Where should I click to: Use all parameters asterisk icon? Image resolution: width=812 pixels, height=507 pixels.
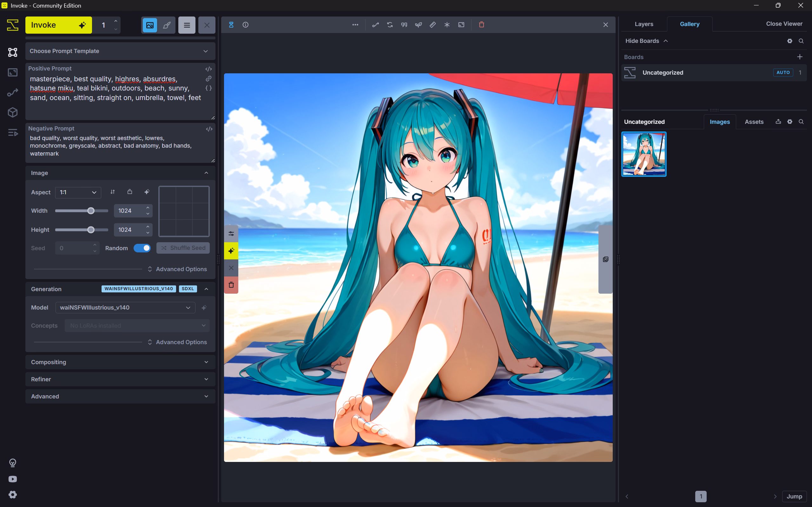click(x=447, y=25)
